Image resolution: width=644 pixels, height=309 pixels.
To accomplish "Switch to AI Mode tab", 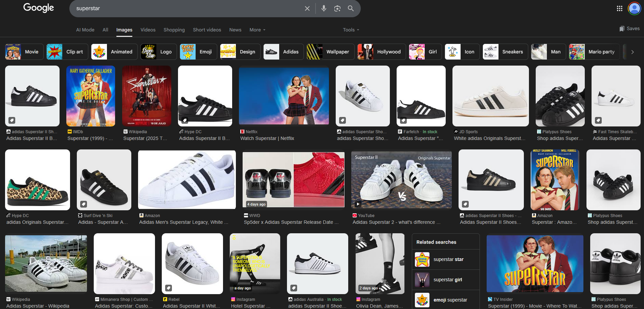I will (85, 30).
